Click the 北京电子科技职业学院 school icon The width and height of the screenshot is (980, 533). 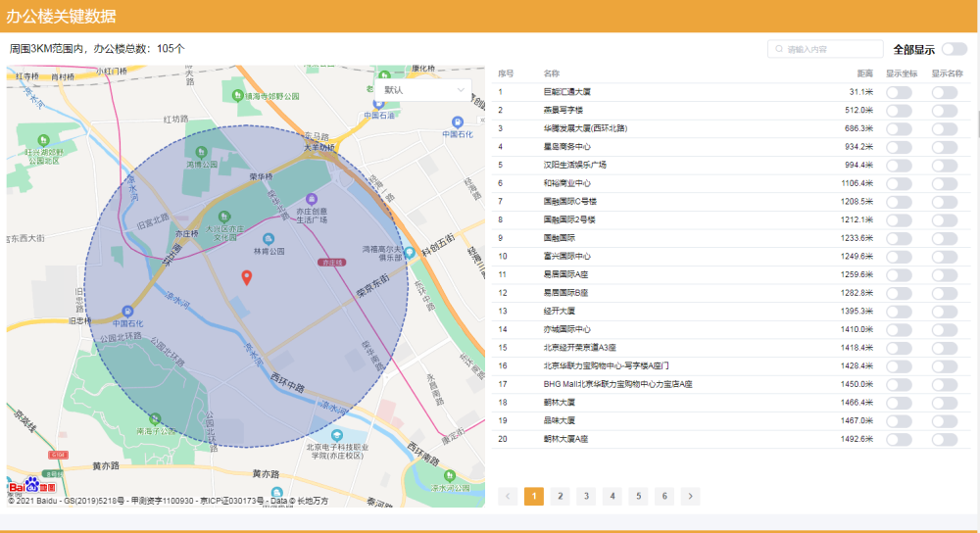[x=337, y=435]
